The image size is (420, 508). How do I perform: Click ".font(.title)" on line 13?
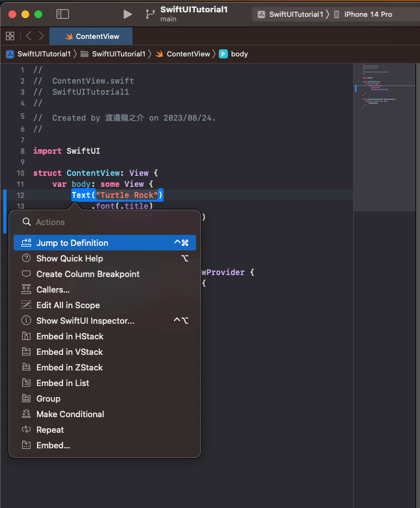click(x=122, y=206)
